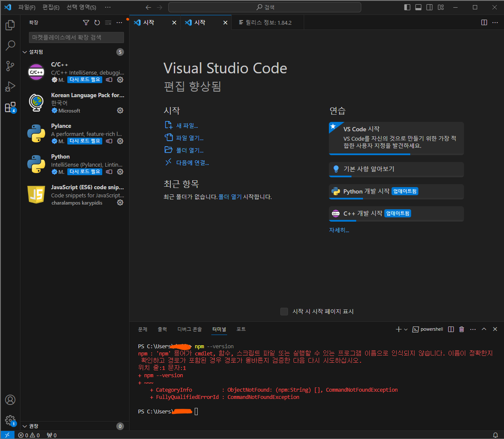This screenshot has width=504, height=439.
Task: Switch to the Ports (포트) panel tab
Action: tap(241, 329)
